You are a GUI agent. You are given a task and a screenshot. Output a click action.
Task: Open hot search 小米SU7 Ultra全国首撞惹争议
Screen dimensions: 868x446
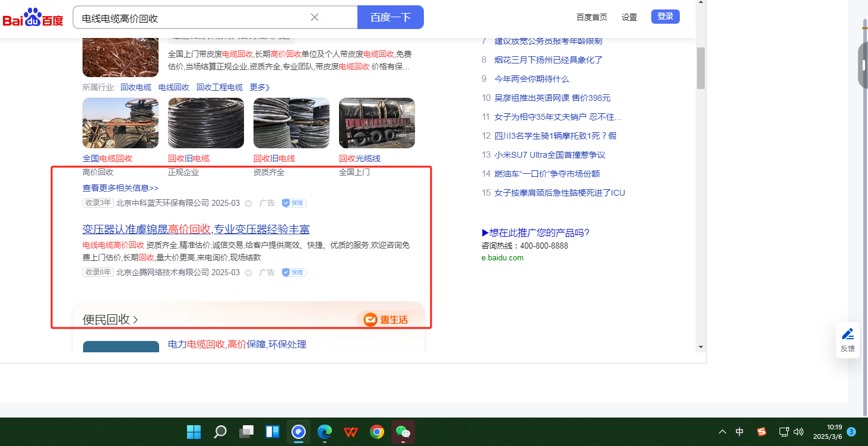pos(550,155)
